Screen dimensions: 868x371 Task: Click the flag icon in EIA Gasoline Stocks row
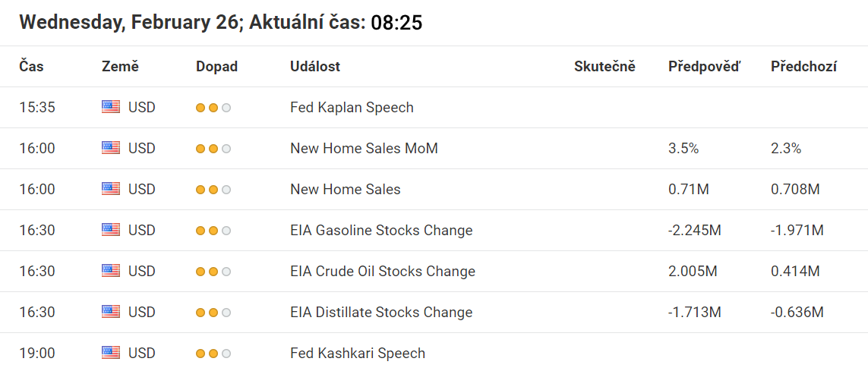point(111,230)
